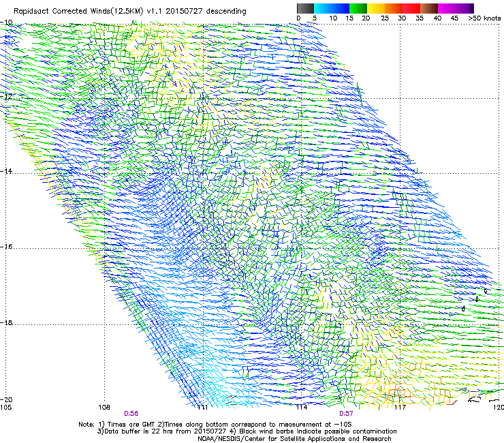Click the orange 25-30 knots color band
This screenshot has width=504, height=443.
click(x=394, y=8)
